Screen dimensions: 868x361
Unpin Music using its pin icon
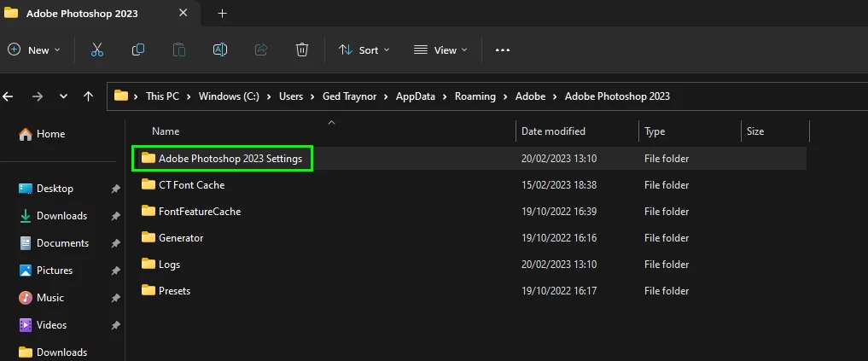click(x=115, y=299)
